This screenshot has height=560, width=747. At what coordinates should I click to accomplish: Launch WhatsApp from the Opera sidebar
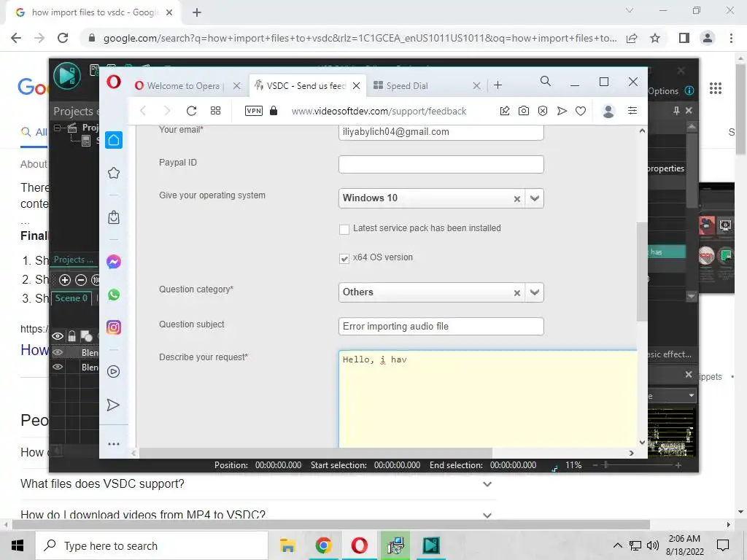[x=113, y=295]
